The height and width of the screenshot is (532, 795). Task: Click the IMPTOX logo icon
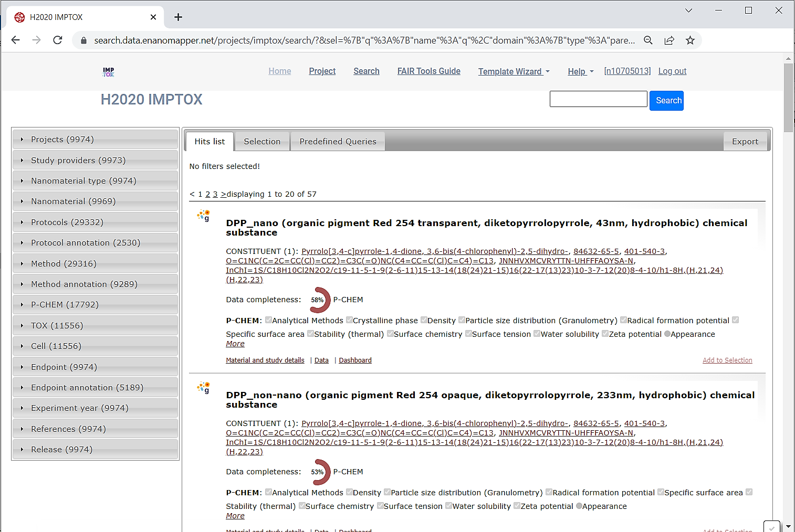(108, 72)
